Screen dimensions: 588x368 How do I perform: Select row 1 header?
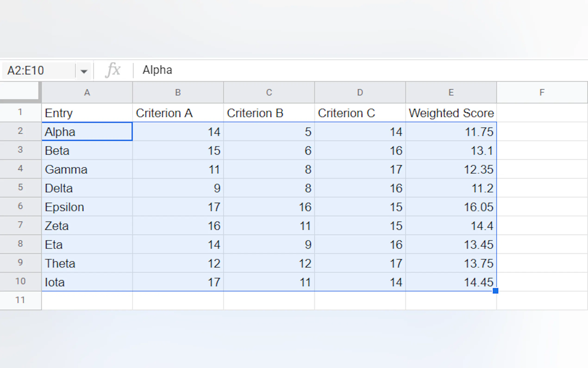click(x=20, y=112)
